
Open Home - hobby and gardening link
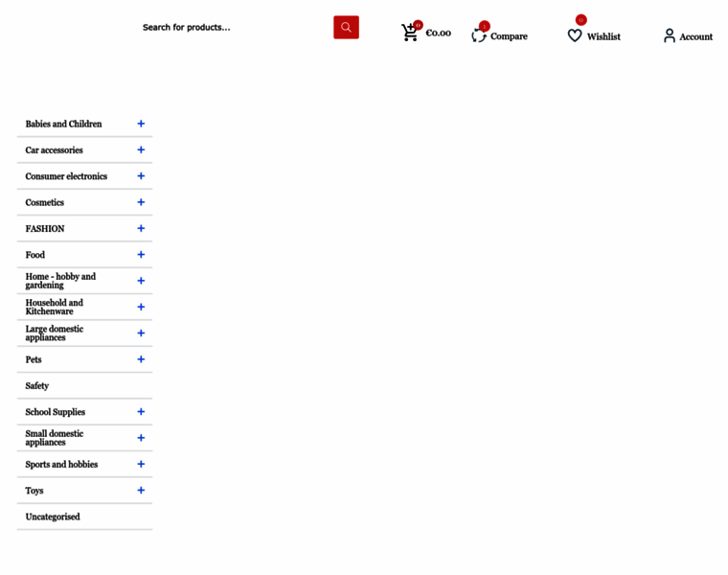point(60,281)
